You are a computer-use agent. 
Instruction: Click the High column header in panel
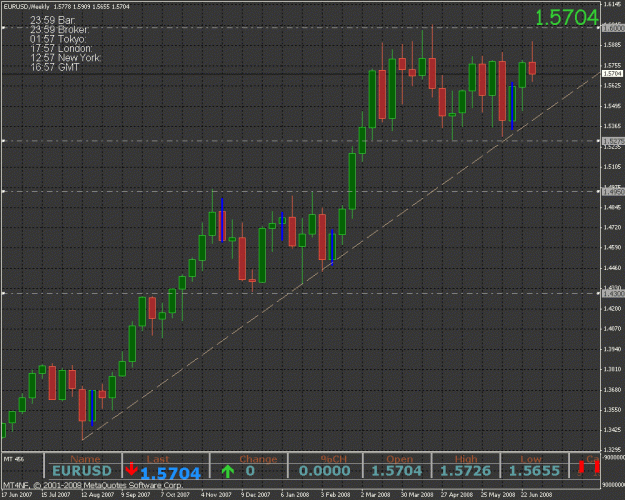point(466,459)
